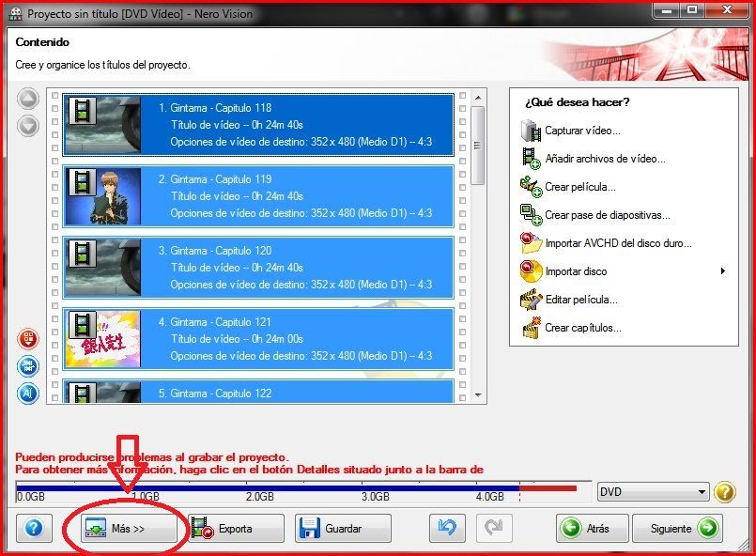Proceed with the Siguiente button

[677, 529]
